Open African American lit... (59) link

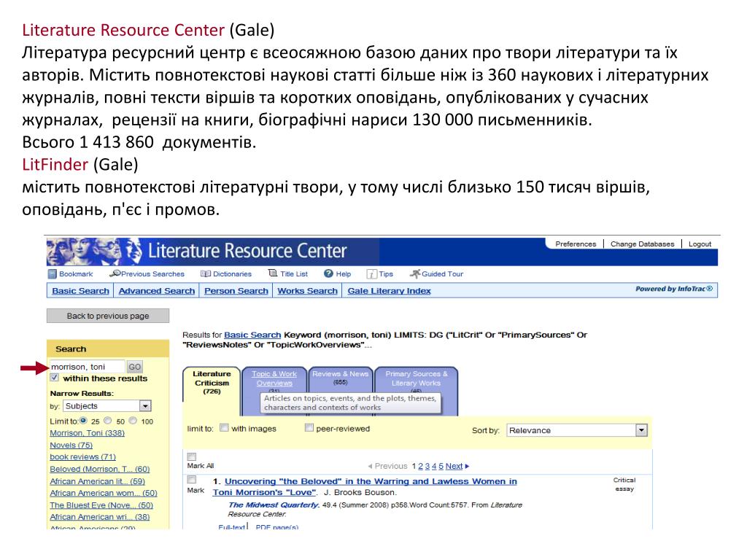click(x=97, y=481)
